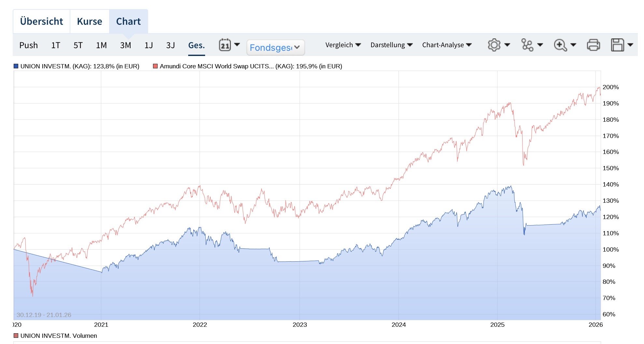Switch to the Kurse tab
This screenshot has width=644, height=344.
pyautogui.click(x=90, y=21)
